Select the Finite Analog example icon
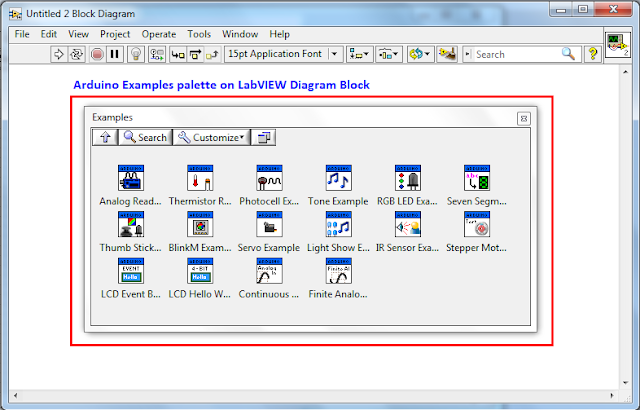 tap(338, 271)
